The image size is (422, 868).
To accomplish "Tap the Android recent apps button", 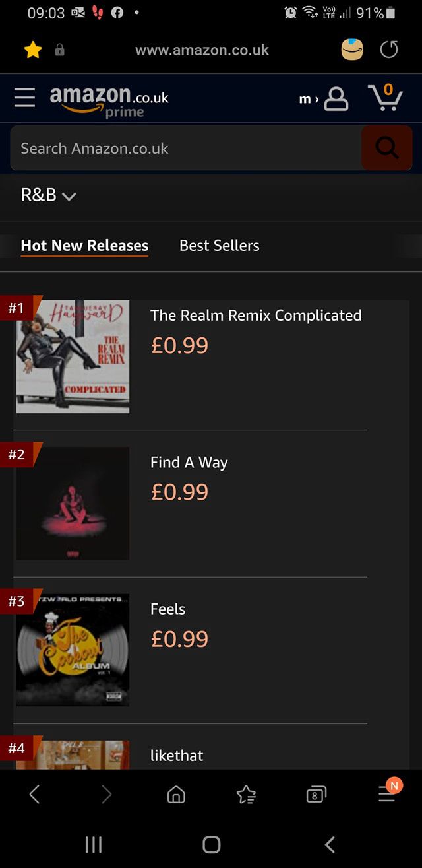I will click(94, 844).
